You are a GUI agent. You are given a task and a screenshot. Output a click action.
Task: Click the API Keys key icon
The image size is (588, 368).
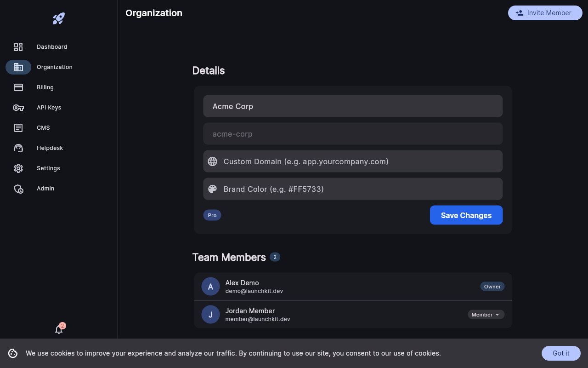(18, 108)
